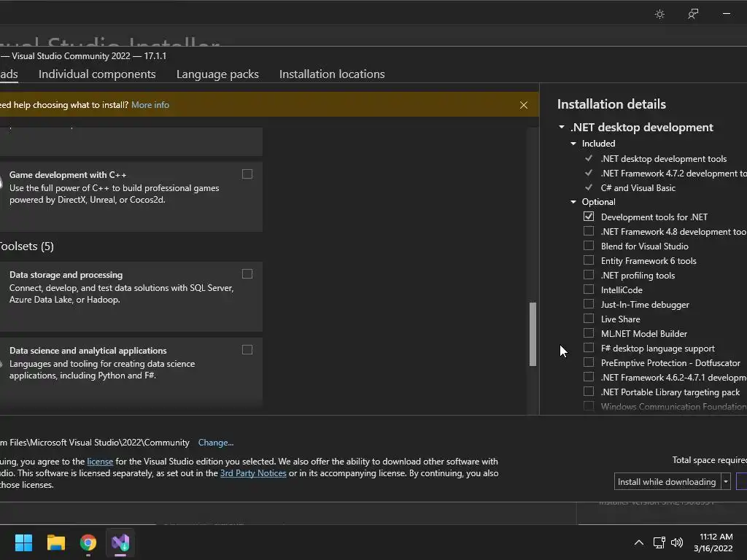Image resolution: width=747 pixels, height=560 pixels.
Task: Enable the IntelliCode option
Action: pos(589,289)
